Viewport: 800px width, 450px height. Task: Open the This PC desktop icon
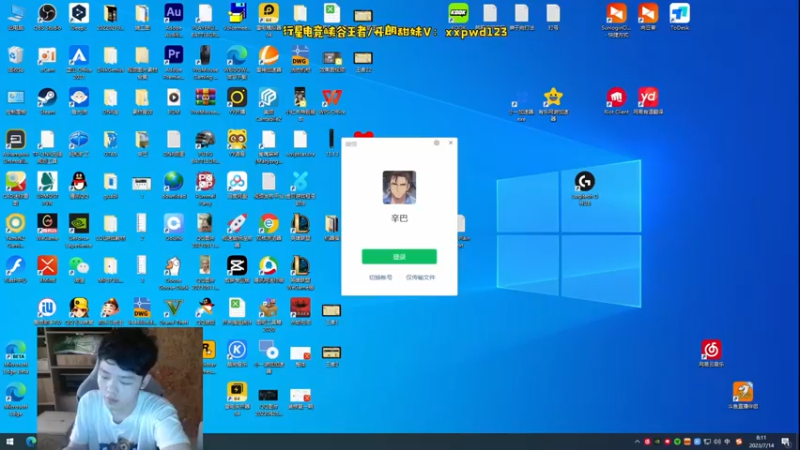pos(16,13)
